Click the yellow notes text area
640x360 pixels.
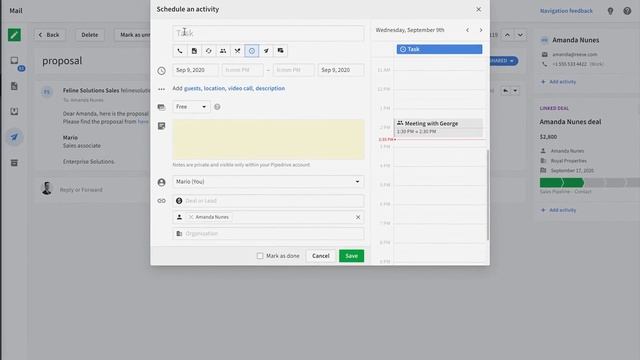click(268, 139)
